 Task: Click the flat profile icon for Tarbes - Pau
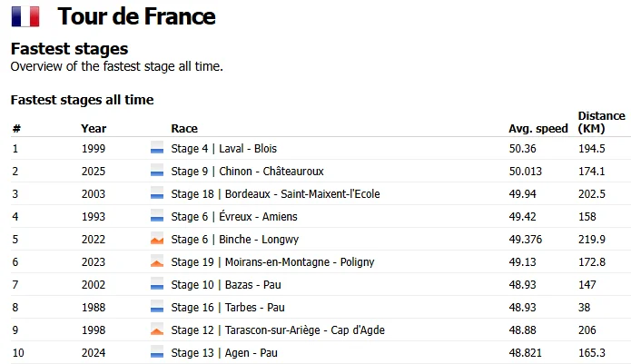[157, 307]
